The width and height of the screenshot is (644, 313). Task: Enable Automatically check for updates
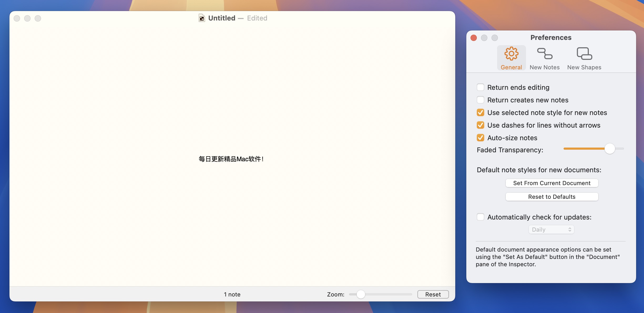(x=481, y=217)
